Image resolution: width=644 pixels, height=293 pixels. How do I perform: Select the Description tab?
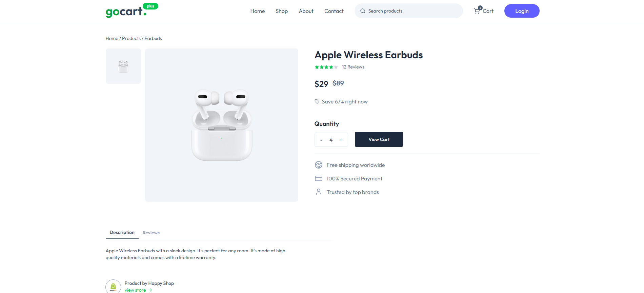point(122,232)
